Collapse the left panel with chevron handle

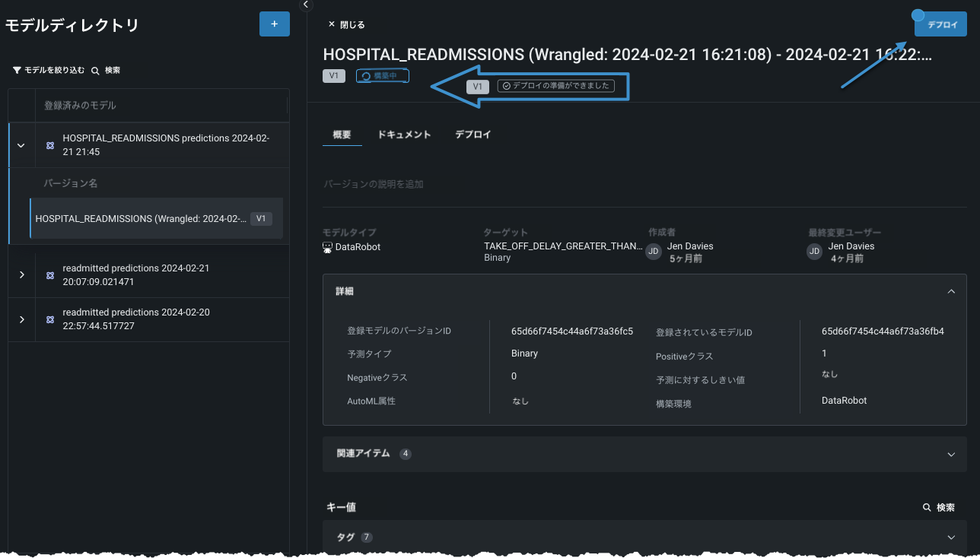[306, 5]
